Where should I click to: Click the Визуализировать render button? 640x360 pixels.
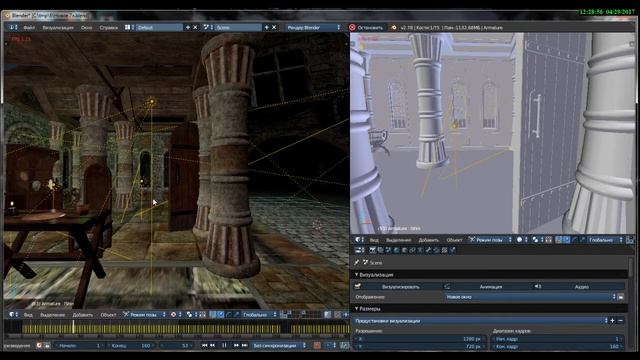398,287
